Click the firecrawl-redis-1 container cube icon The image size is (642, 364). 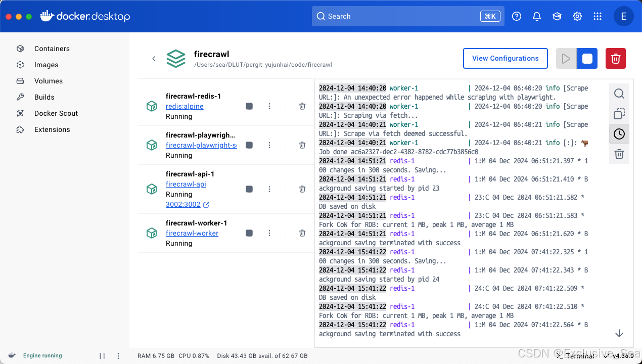point(151,106)
